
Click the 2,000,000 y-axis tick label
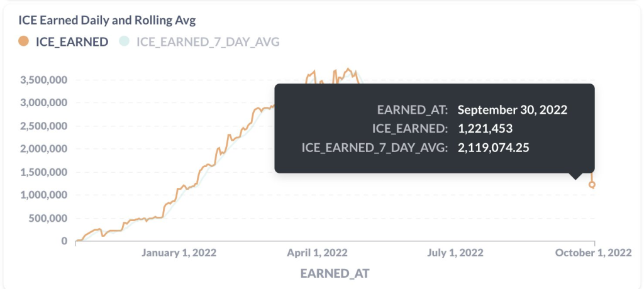[44, 149]
